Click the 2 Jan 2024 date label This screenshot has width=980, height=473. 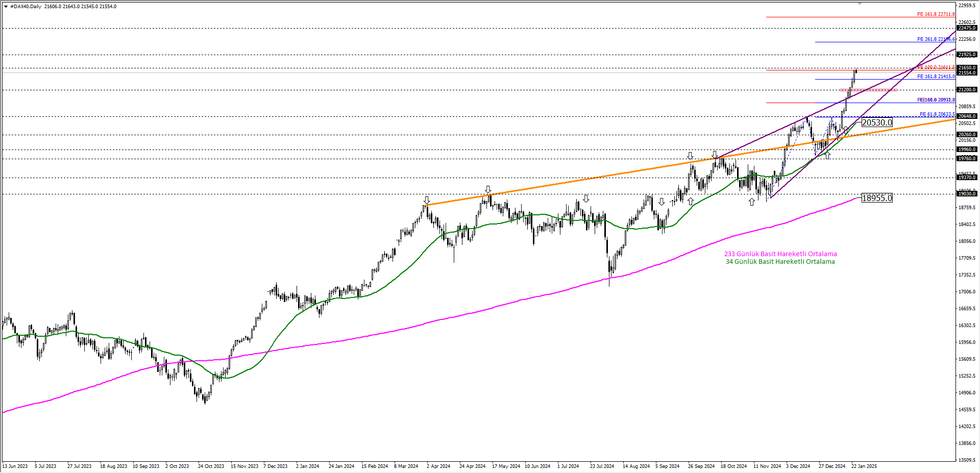[307, 466]
